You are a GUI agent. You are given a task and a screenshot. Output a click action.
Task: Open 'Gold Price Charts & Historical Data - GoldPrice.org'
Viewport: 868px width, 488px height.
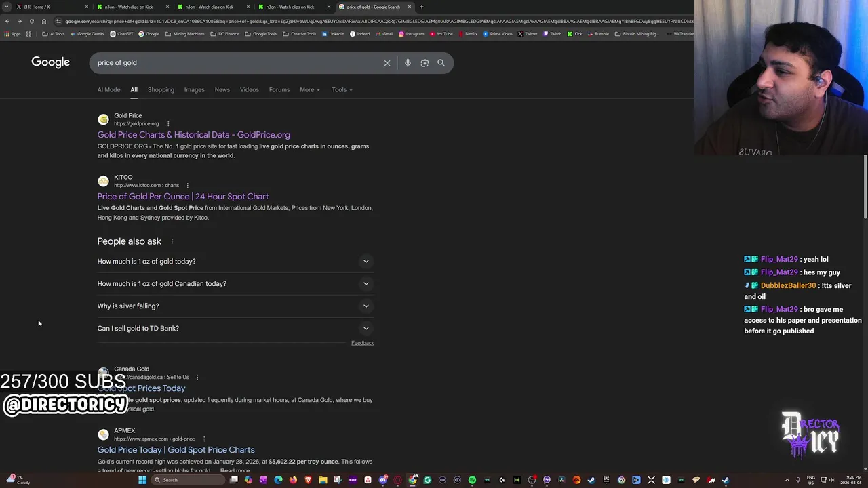click(x=193, y=135)
